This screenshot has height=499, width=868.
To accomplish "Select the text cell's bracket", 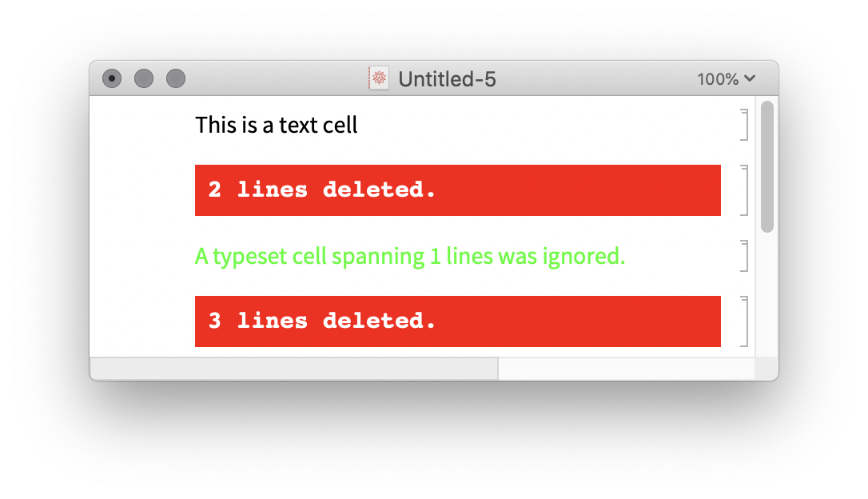I will point(744,125).
